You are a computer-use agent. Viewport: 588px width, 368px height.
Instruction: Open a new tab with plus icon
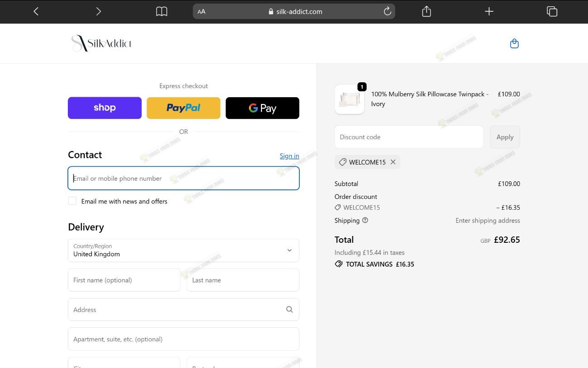pyautogui.click(x=489, y=11)
